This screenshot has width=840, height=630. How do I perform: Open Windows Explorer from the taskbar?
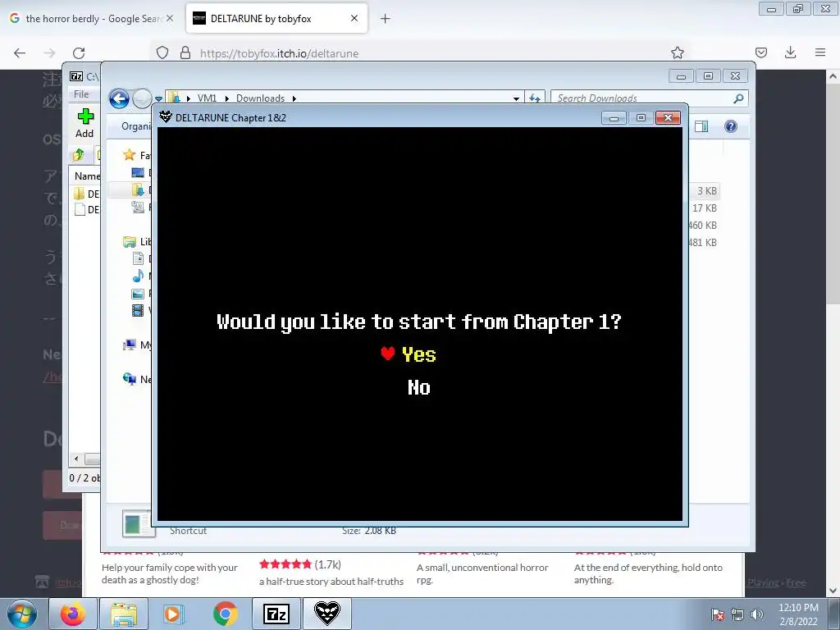coord(124,614)
